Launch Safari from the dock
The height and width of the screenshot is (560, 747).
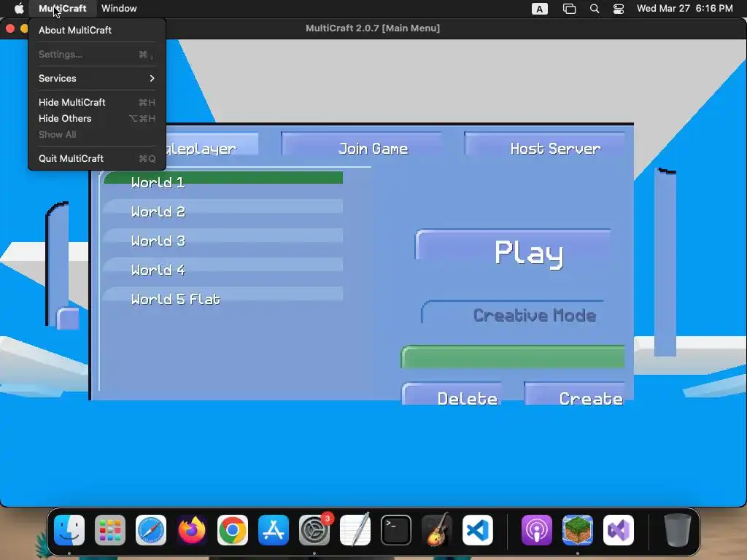point(151,530)
